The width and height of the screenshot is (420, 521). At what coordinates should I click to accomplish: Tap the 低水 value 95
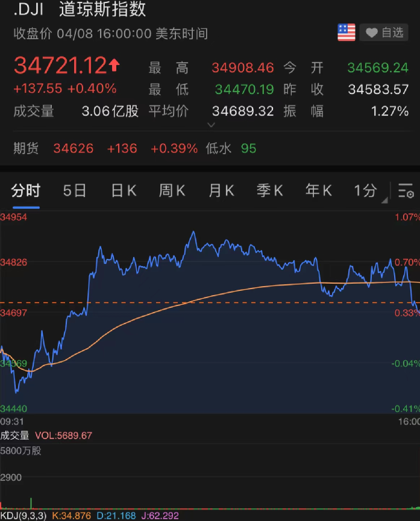pyautogui.click(x=249, y=149)
